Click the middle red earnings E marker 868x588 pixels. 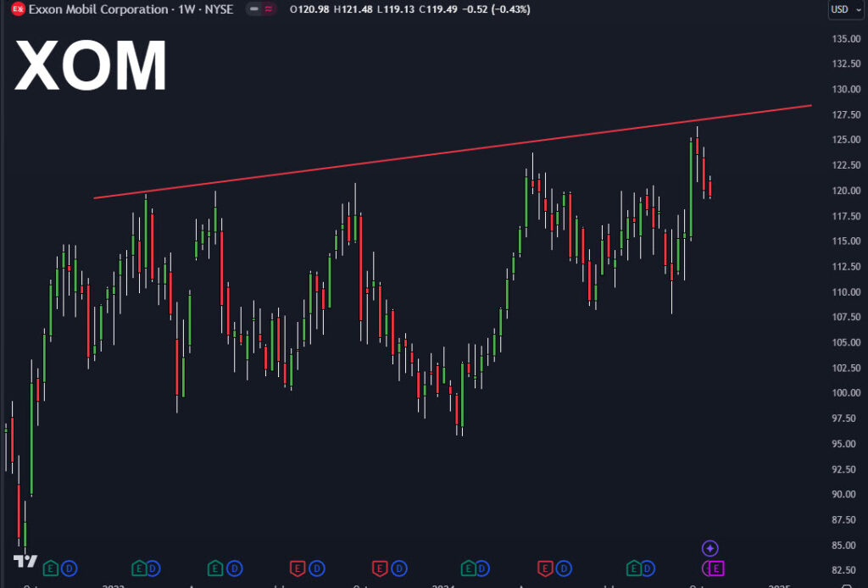tap(379, 568)
